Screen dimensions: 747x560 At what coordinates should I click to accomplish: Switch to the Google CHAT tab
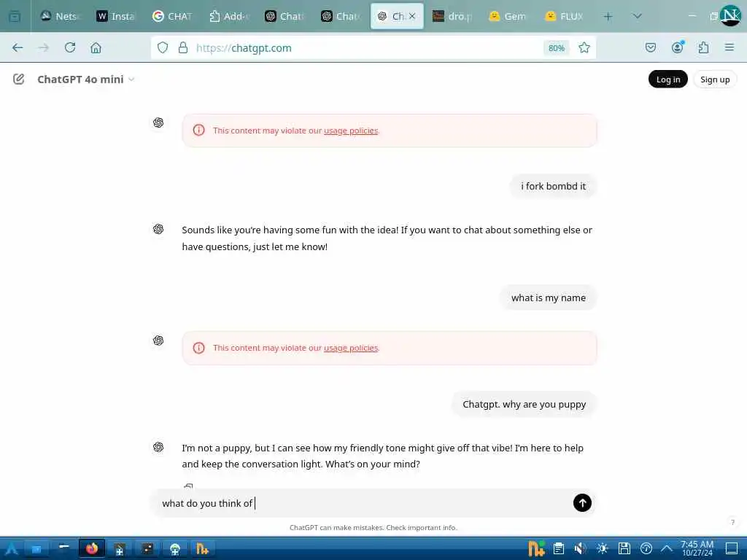point(172,16)
